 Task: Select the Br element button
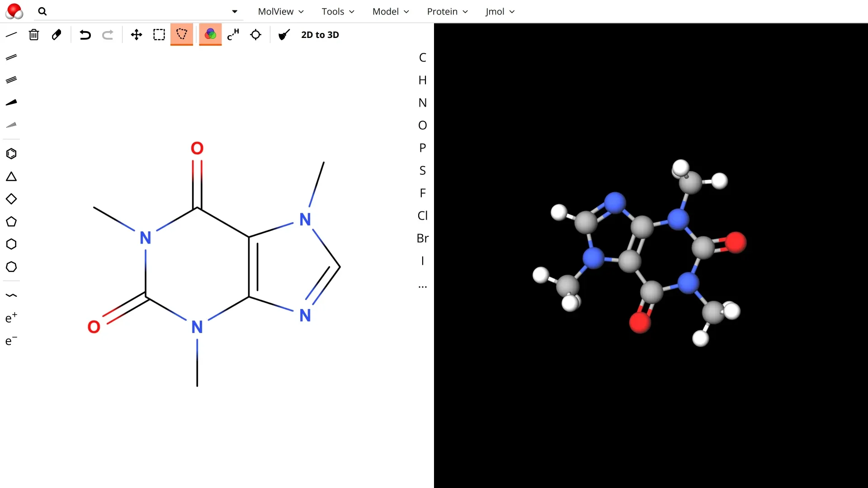click(x=422, y=238)
